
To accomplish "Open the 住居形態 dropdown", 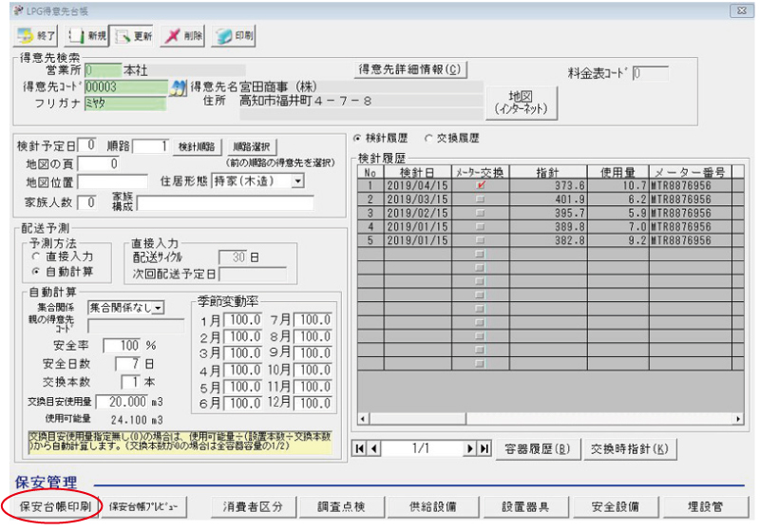I will click(x=298, y=180).
